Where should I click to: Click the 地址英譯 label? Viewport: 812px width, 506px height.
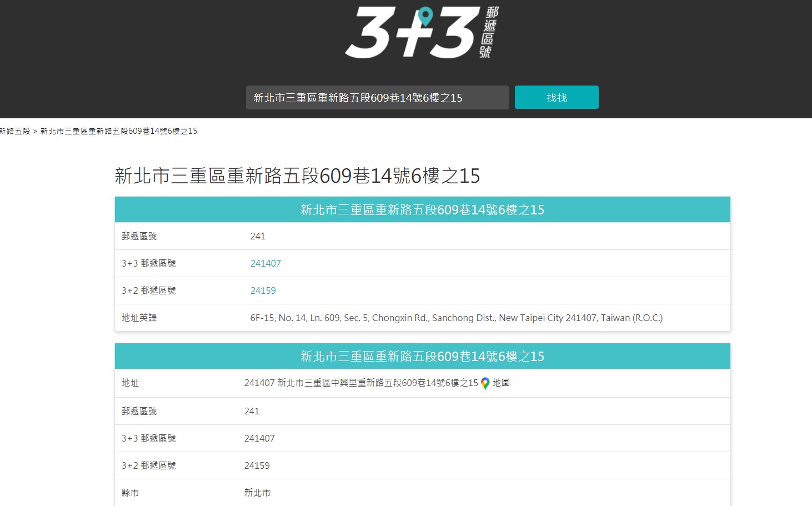139,318
